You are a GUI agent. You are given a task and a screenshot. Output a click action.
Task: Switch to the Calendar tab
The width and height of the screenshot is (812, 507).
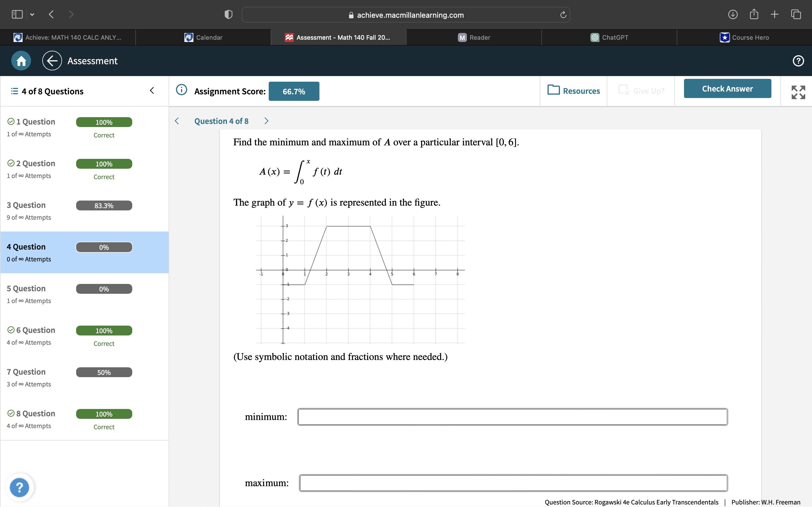coord(204,37)
